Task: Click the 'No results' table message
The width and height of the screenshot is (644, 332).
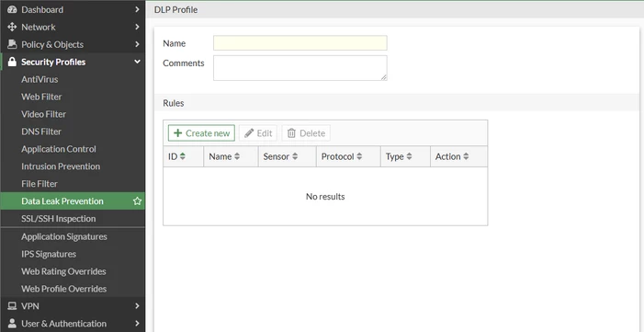Action: click(x=325, y=197)
